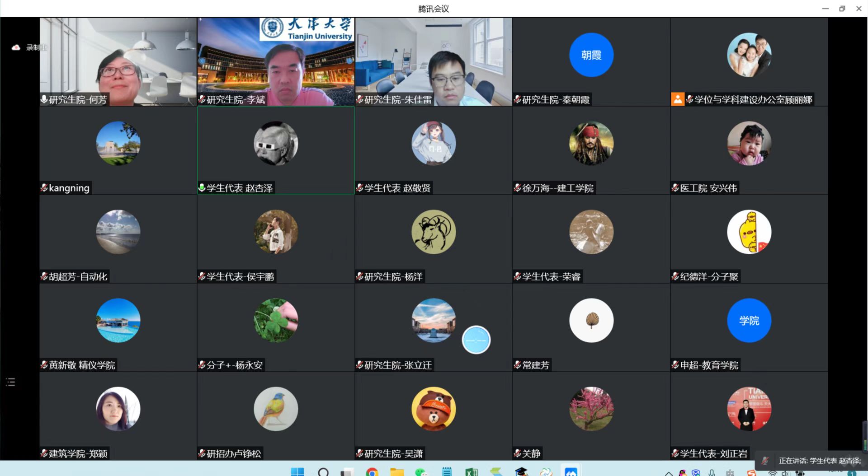868x476 pixels.
Task: Click muted microphone icon for 研究生院-李斌
Action: pyautogui.click(x=202, y=99)
